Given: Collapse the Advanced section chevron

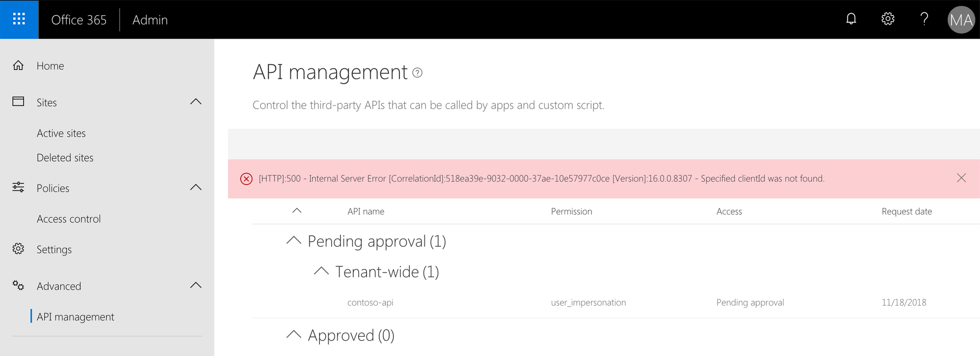Looking at the screenshot, I should [x=196, y=285].
